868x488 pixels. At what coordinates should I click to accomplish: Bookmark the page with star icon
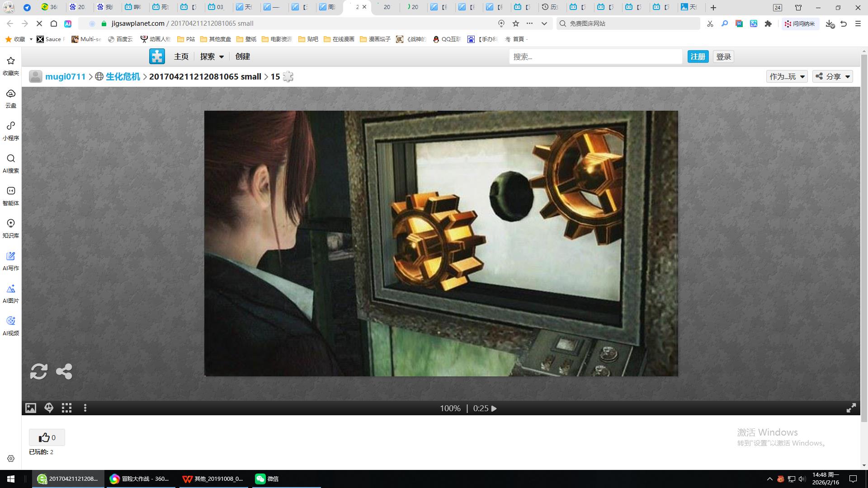[x=516, y=23]
